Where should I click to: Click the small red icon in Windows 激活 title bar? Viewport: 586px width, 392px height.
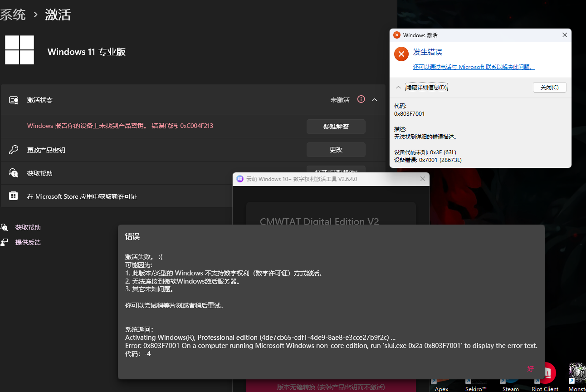click(x=397, y=35)
